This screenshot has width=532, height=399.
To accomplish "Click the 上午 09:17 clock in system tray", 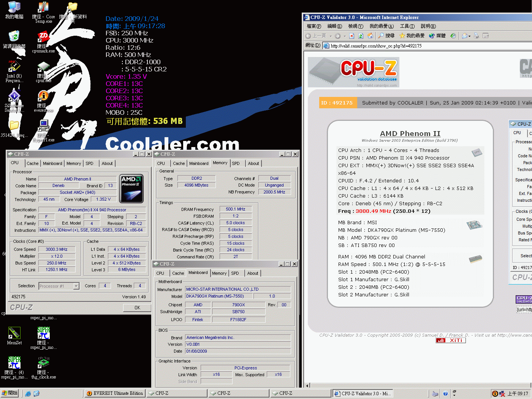I will (518, 394).
